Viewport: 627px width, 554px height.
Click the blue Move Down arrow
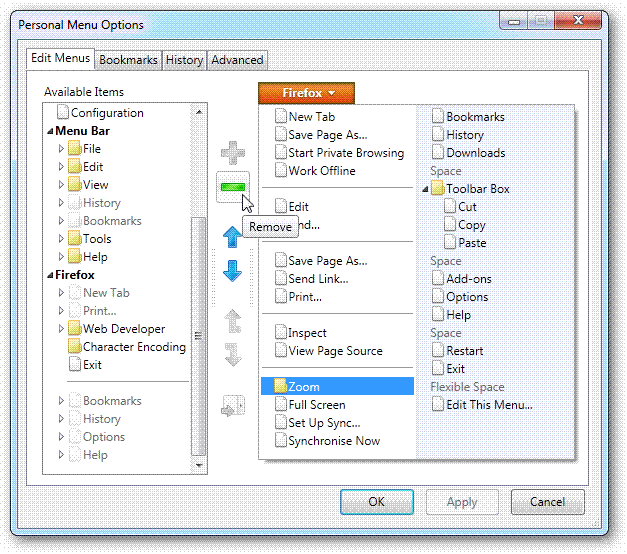(232, 271)
